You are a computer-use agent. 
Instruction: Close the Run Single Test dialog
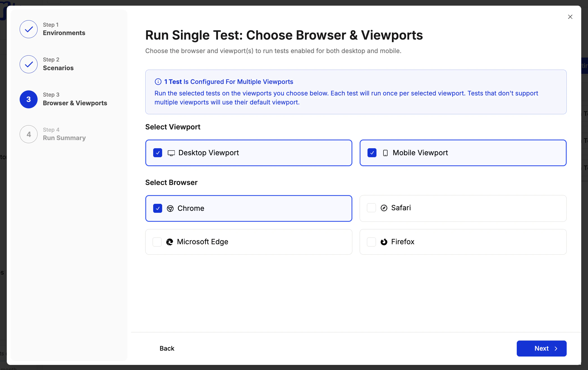(x=570, y=17)
